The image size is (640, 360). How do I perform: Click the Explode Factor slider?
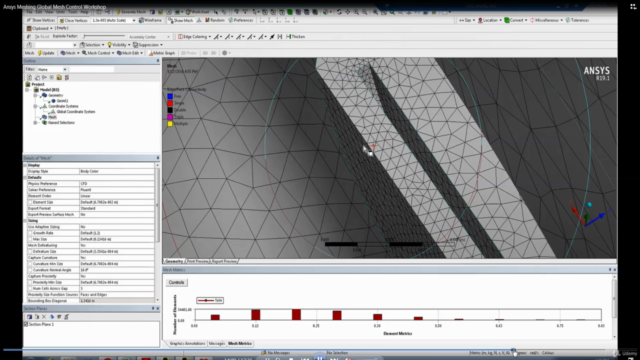tap(104, 36)
